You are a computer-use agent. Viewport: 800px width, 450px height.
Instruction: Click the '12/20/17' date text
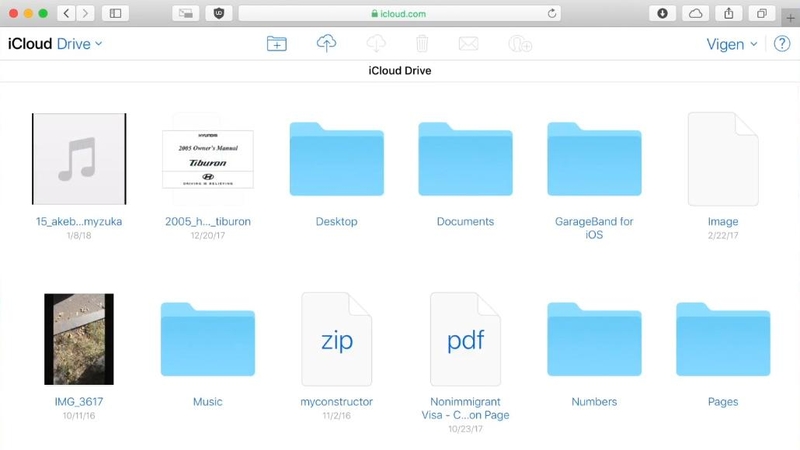point(208,236)
